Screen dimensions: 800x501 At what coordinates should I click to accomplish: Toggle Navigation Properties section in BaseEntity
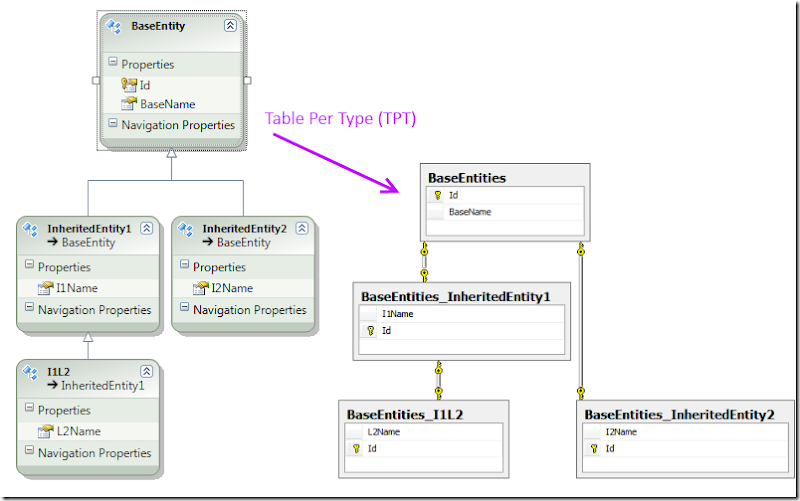coord(112,125)
